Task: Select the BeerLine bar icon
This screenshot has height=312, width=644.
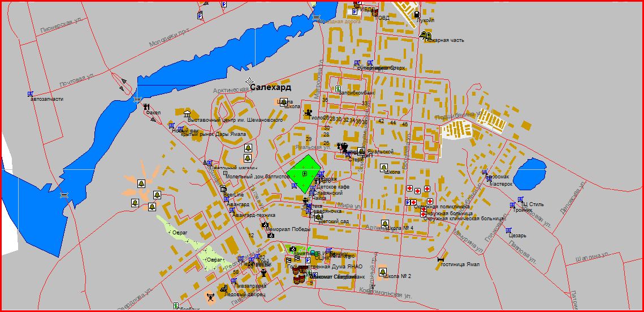Action: [223, 189]
